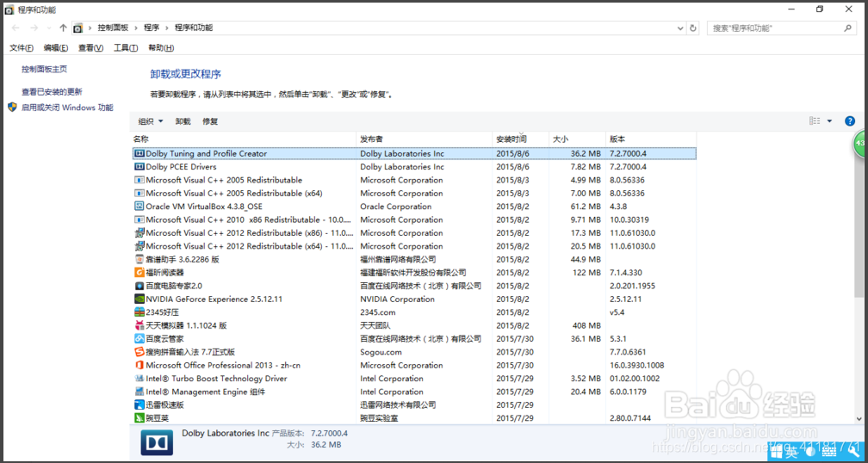The image size is (868, 463).
Task: Click the refresh button in address bar
Action: pyautogui.click(x=693, y=28)
